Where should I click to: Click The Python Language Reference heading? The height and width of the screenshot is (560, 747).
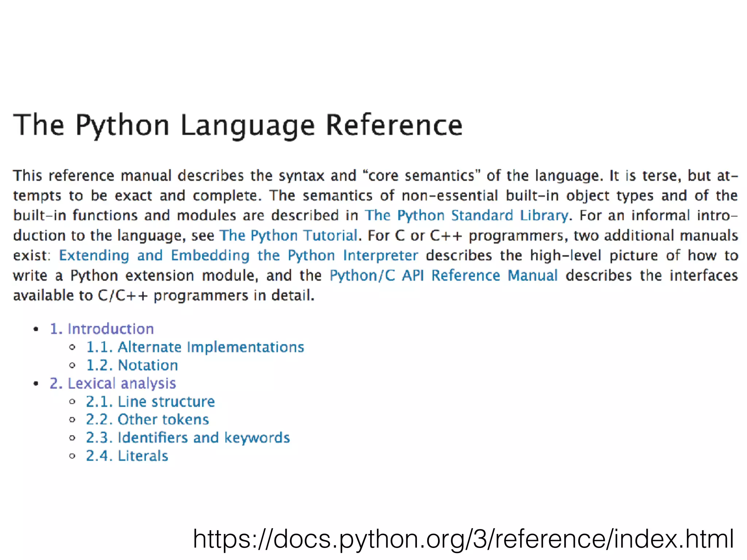coord(238,125)
